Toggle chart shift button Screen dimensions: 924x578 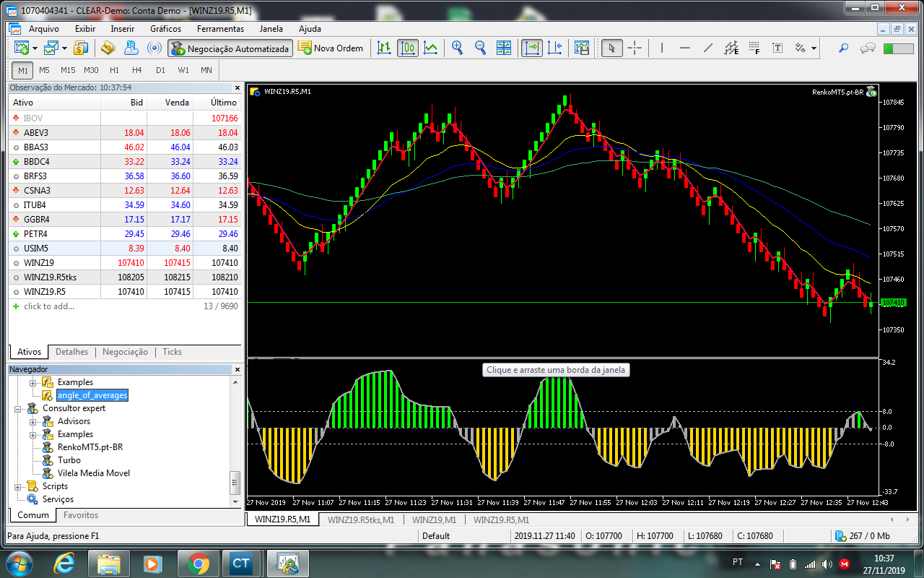[x=554, y=48]
